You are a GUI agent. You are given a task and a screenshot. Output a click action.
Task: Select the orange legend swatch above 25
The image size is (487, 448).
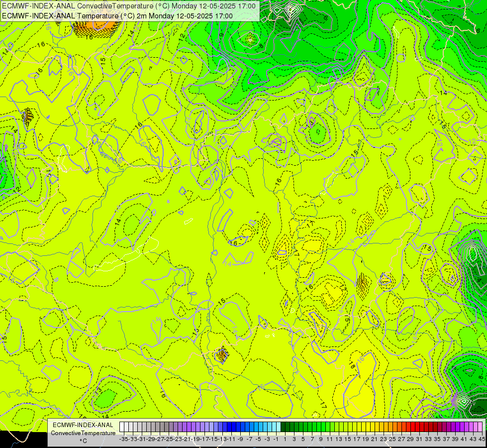pyautogui.click(x=390, y=427)
